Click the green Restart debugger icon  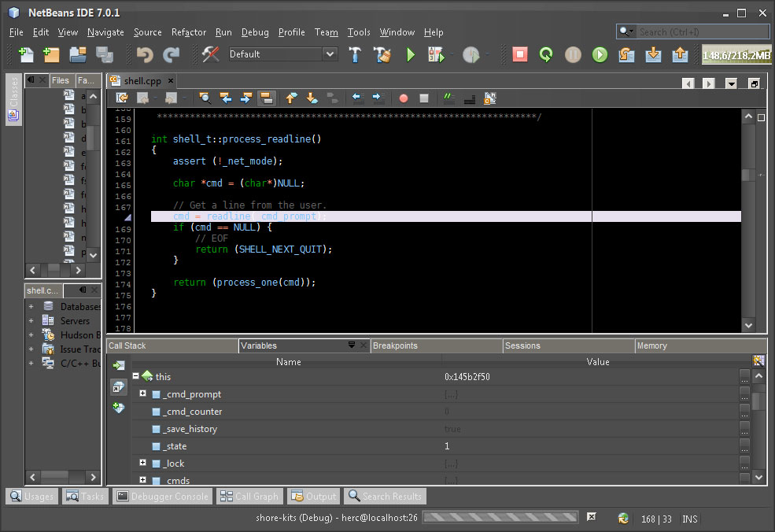[546, 54]
